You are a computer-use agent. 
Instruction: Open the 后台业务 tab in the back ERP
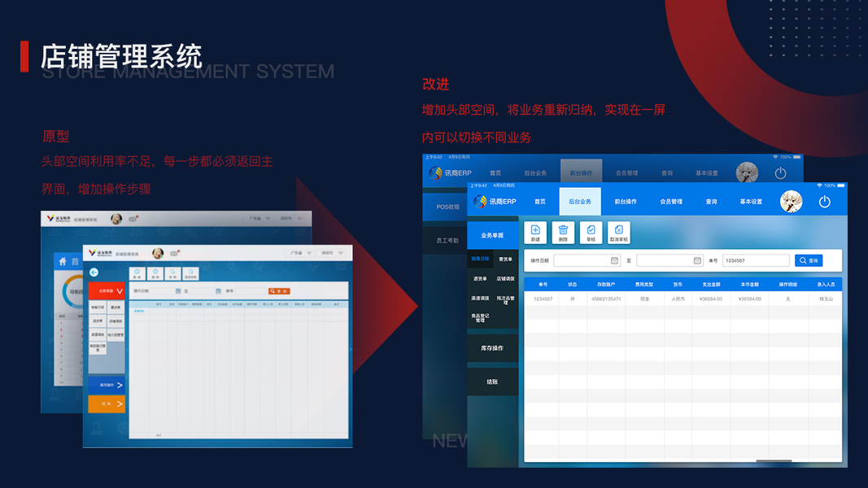[x=535, y=173]
